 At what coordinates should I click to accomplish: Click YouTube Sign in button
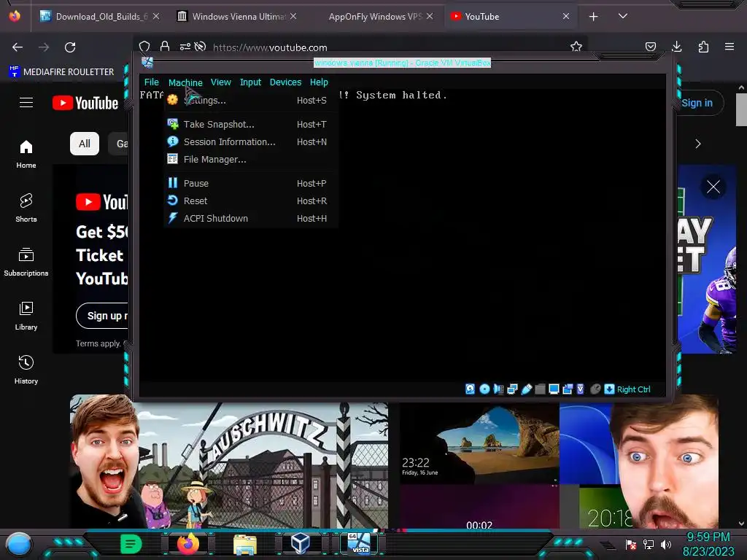(697, 103)
